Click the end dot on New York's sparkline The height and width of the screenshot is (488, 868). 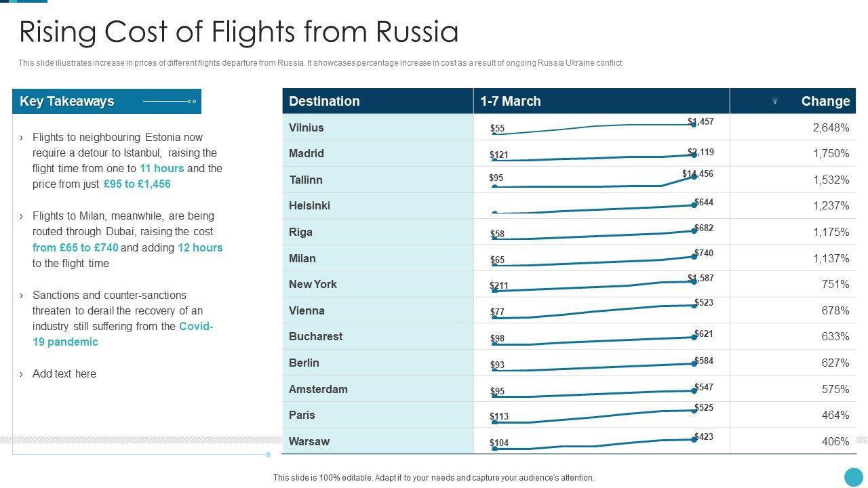pos(694,281)
